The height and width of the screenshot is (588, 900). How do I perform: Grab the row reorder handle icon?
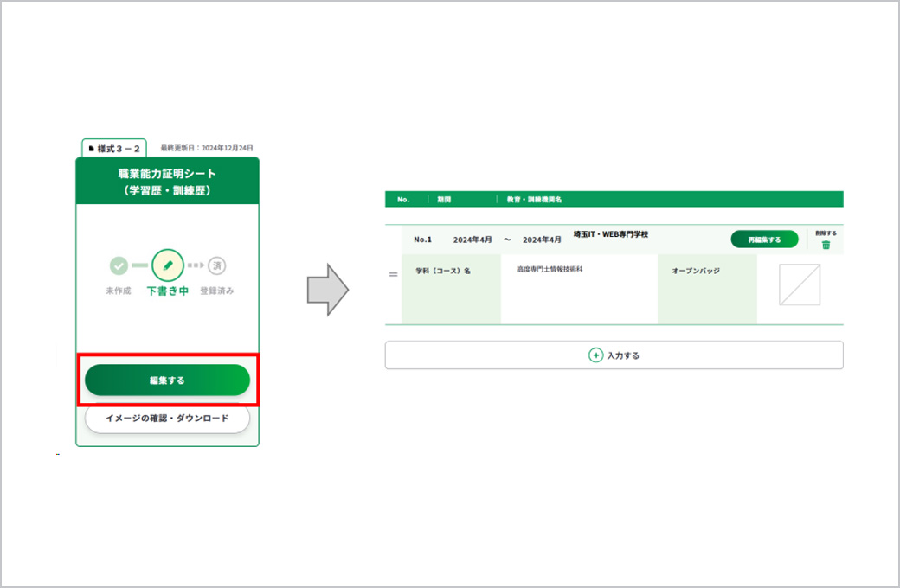pos(393,274)
